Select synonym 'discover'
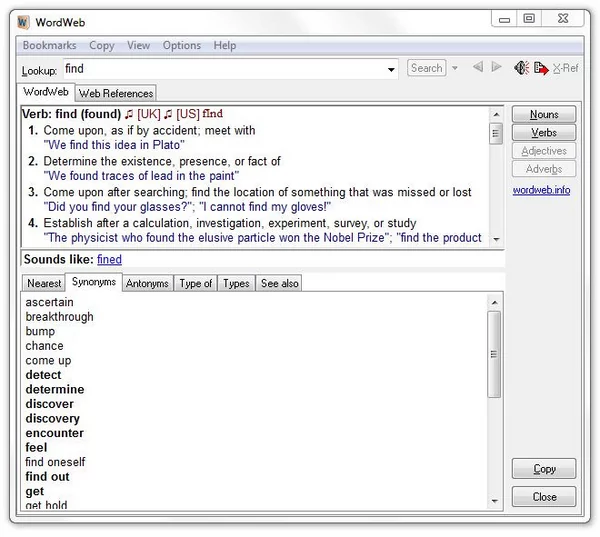Screen dimensions: 600x537 tap(49, 404)
